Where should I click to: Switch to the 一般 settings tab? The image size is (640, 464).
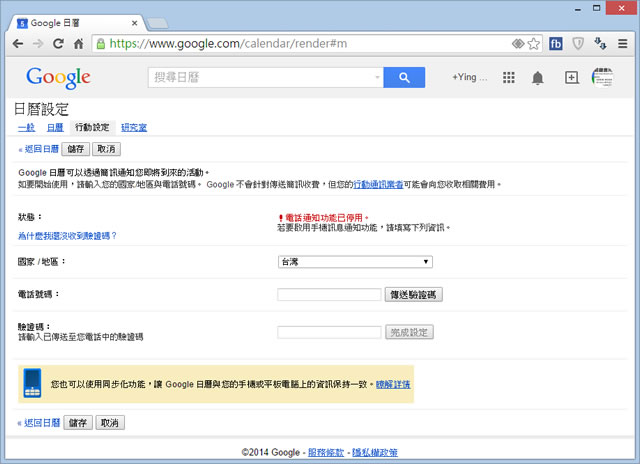[x=27, y=127]
